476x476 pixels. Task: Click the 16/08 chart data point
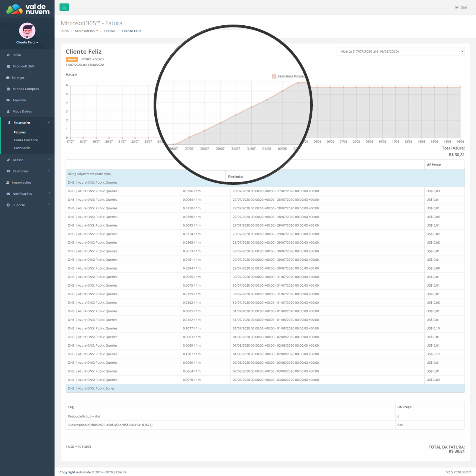coord(460,87)
